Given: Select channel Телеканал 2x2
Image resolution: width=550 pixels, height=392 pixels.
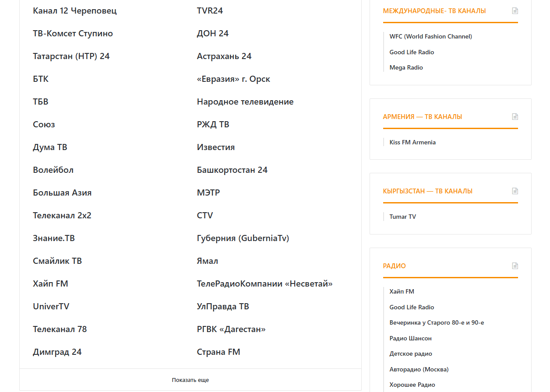Looking at the screenshot, I should pos(62,215).
